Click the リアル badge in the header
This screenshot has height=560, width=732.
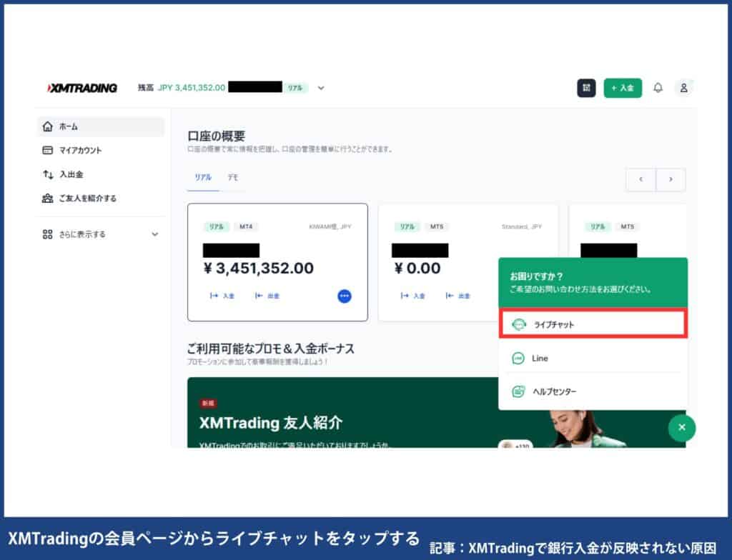295,88
